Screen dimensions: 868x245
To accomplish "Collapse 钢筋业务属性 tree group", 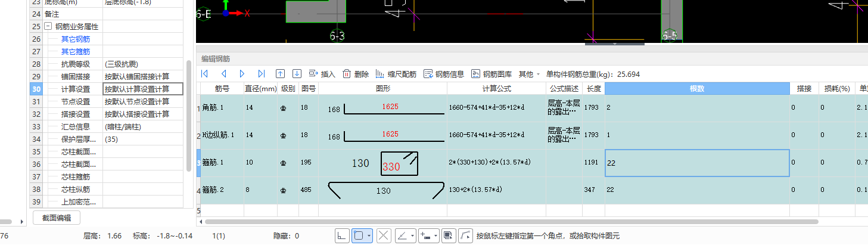I will pyautogui.click(x=48, y=26).
